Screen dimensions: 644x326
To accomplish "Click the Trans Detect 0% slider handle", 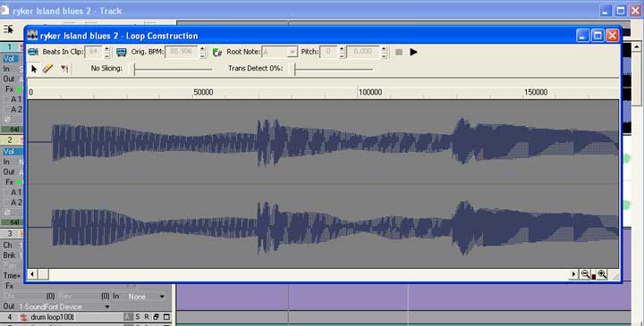I will pos(295,69).
